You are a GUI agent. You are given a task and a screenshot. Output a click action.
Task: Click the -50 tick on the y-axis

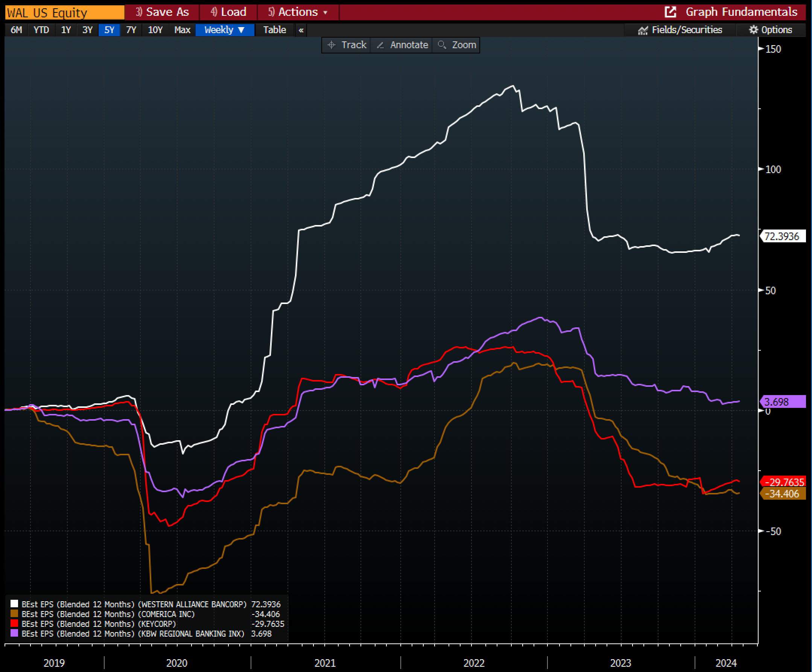coord(773,531)
